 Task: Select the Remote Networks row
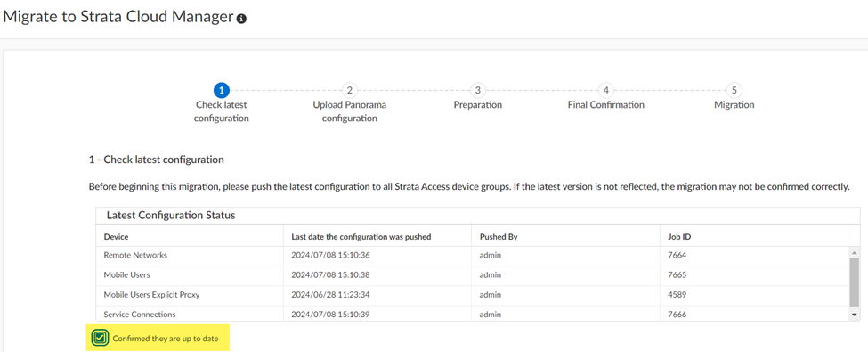[x=472, y=256]
